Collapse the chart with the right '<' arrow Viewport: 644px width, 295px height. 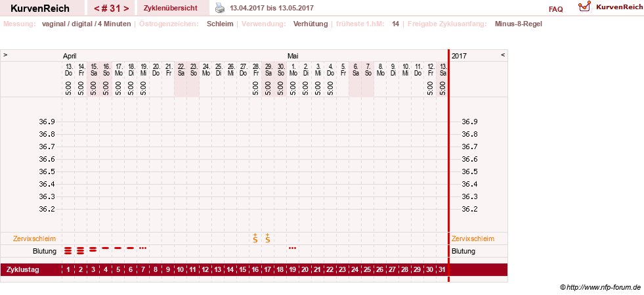point(503,55)
